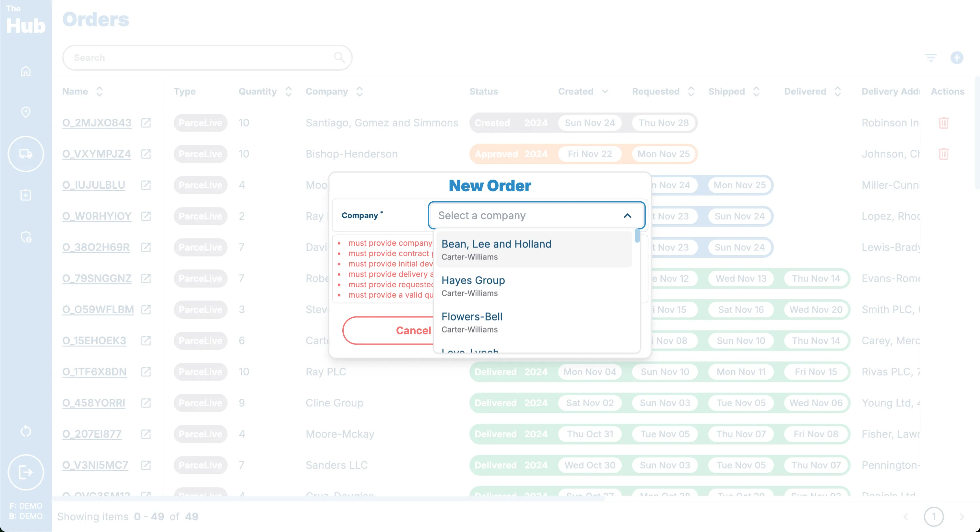Image resolution: width=980 pixels, height=532 pixels.
Task: Click Bishop-Henderson company cell
Action: click(352, 154)
